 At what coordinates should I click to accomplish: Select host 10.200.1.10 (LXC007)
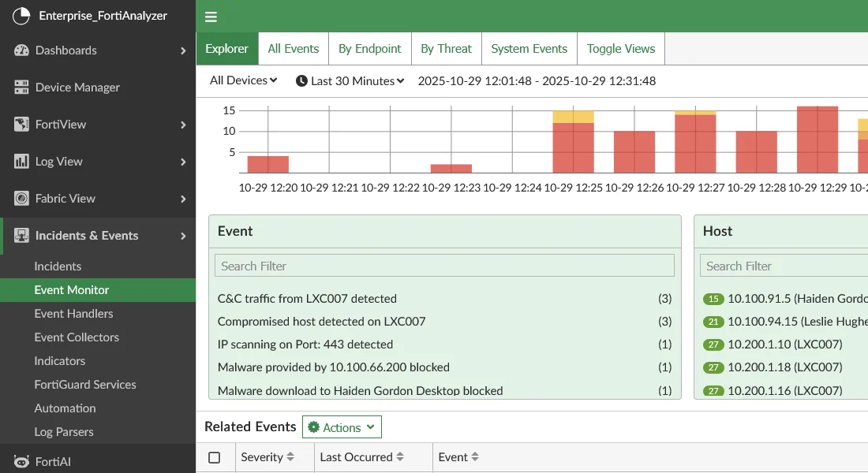point(785,344)
